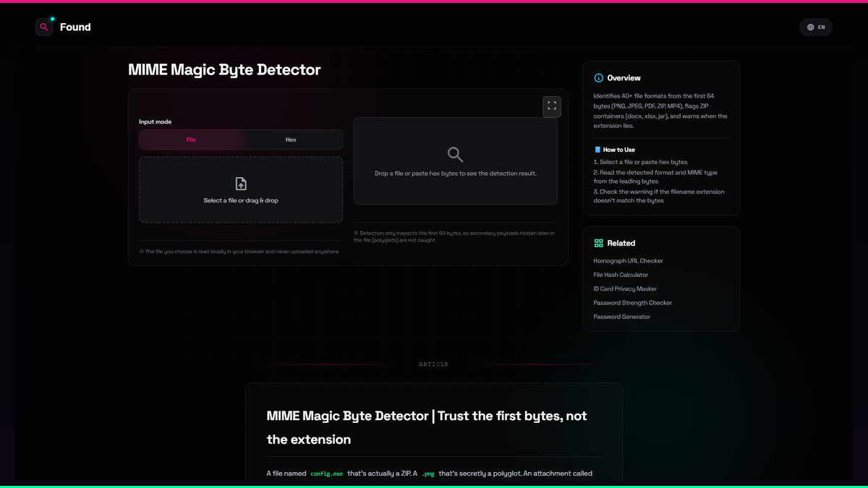
Task: Click the .png code snippet
Action: tap(428, 474)
